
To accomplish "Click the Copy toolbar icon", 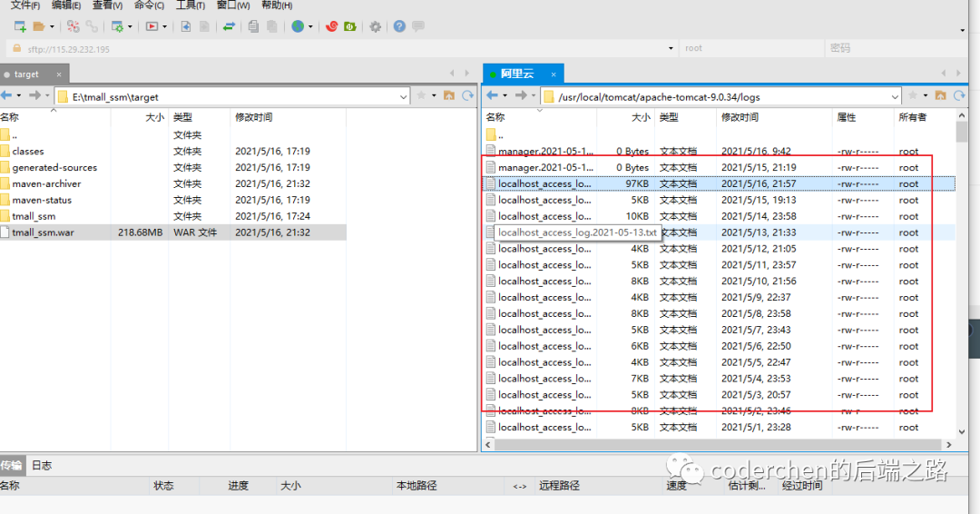I will (253, 26).
